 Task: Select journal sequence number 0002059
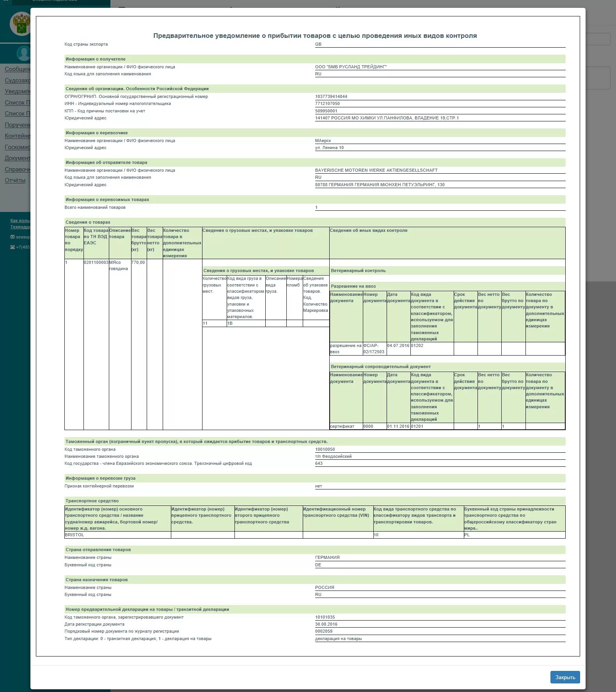pos(324,631)
